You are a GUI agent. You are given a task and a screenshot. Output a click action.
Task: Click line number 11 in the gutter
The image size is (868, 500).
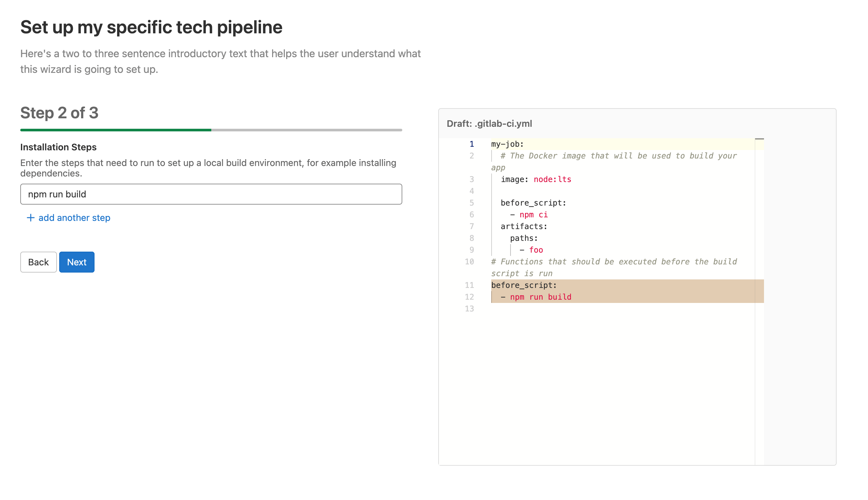click(x=469, y=285)
